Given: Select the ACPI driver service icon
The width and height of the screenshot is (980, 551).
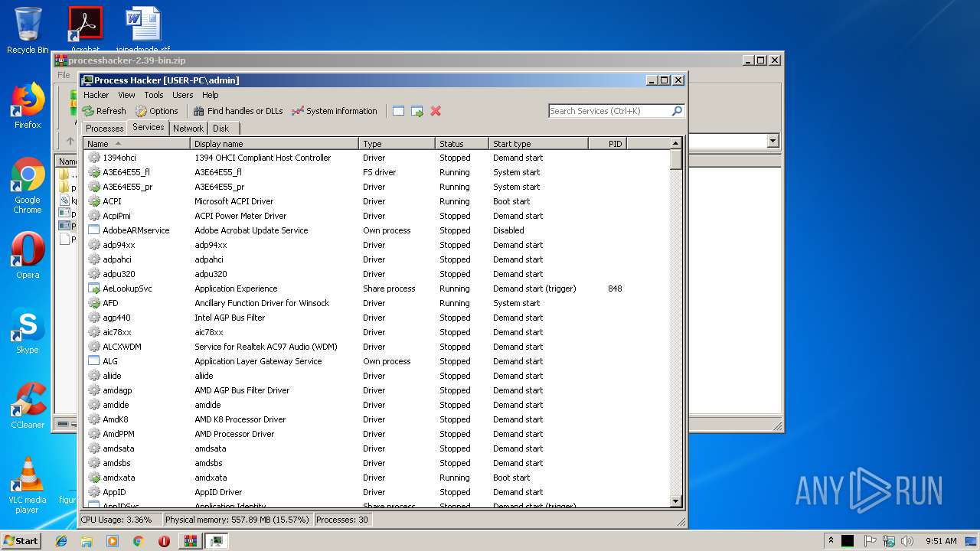Looking at the screenshot, I should point(94,201).
